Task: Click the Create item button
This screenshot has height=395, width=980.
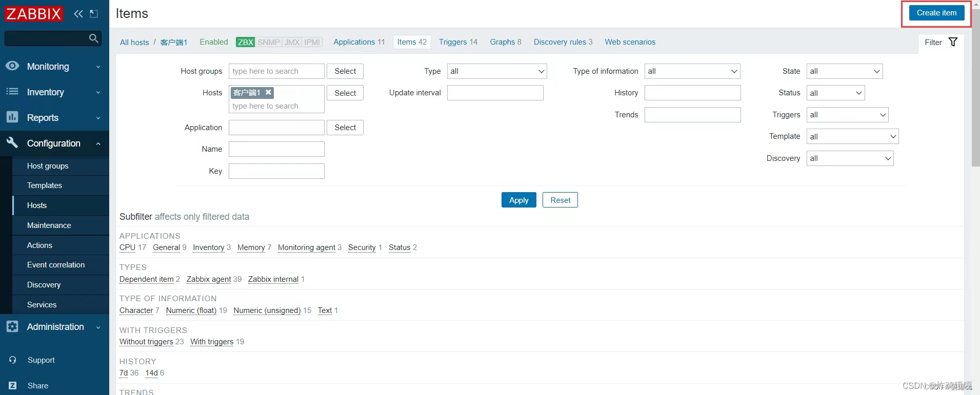Action: [x=936, y=13]
